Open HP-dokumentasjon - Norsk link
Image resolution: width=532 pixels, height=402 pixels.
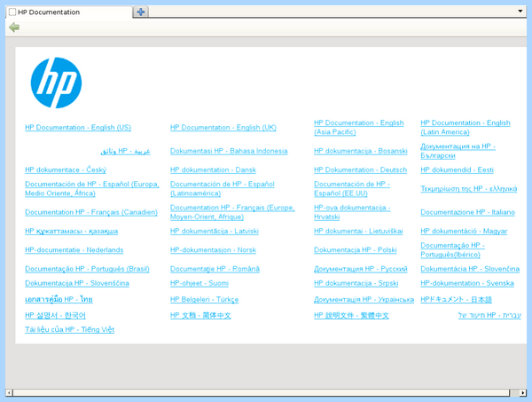tap(213, 250)
